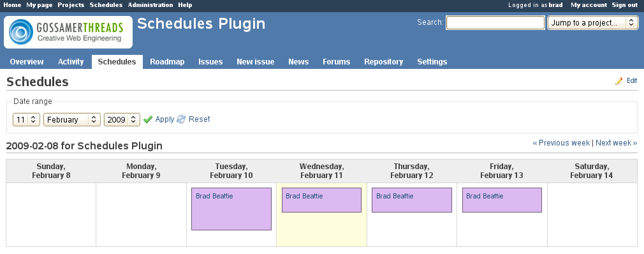Go to the Repository tab
The width and height of the screenshot is (644, 254).
tap(384, 62)
